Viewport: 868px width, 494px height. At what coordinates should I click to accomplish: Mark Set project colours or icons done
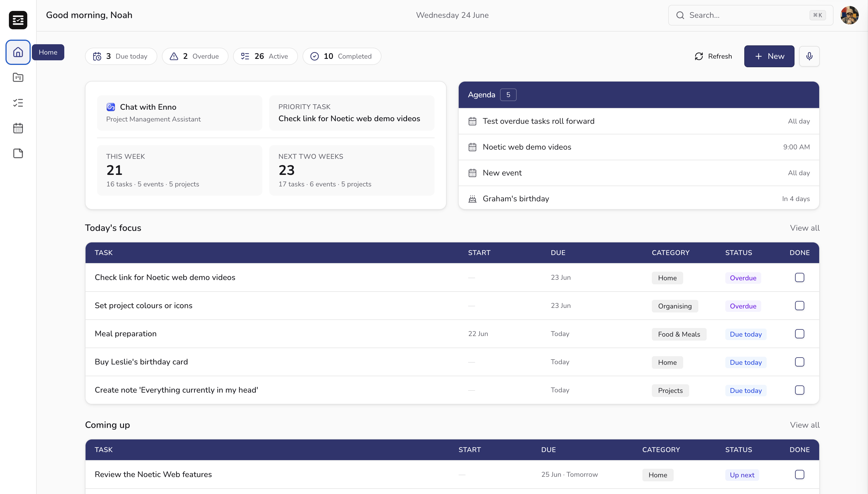coord(799,306)
